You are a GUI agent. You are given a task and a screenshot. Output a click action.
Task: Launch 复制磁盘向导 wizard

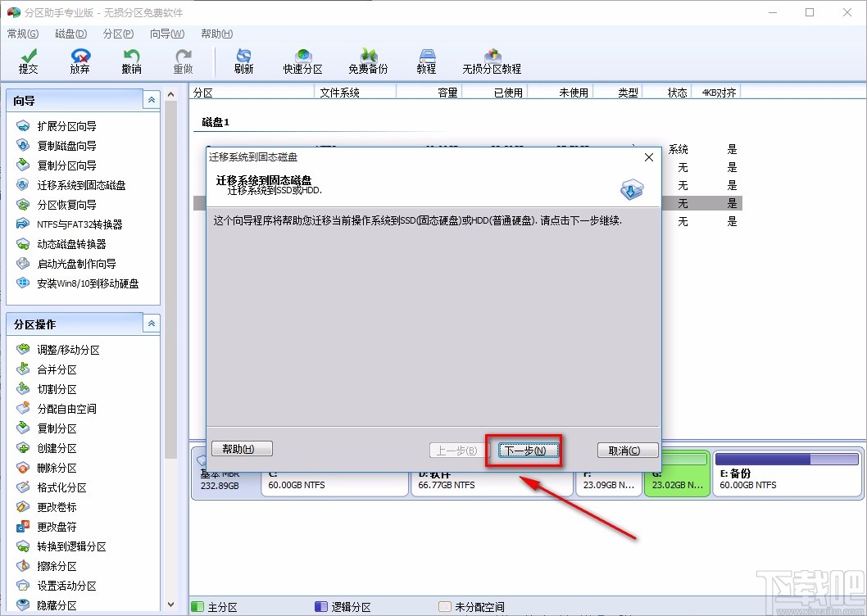[57, 146]
